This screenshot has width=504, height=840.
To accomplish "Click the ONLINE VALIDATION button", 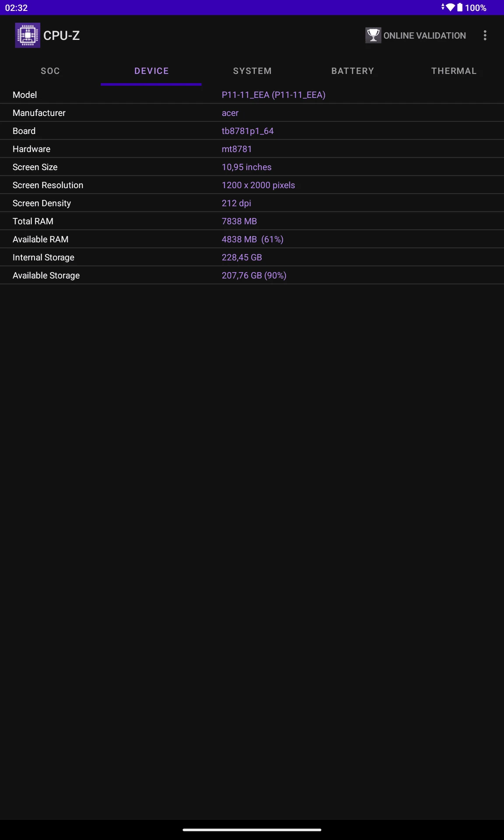I will coord(416,35).
